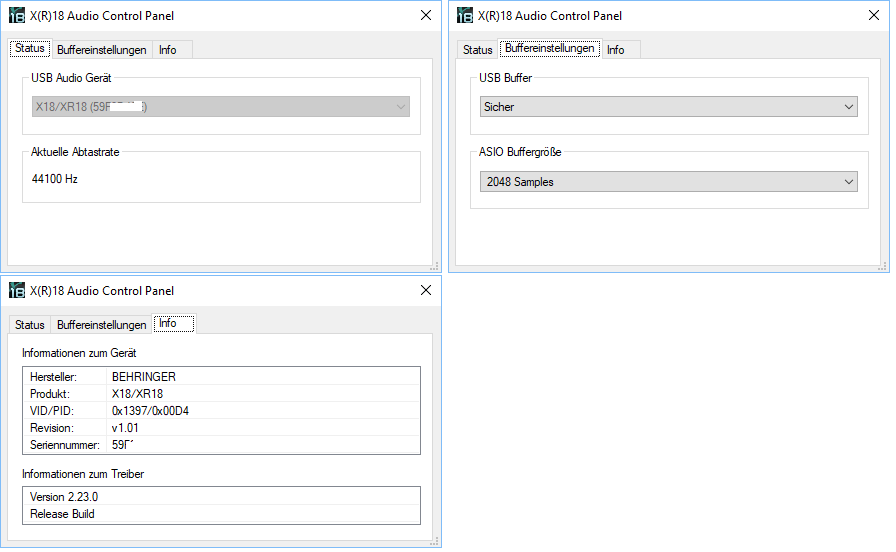Click the app icon in the Info window title bar
896x552 pixels.
pyautogui.click(x=17, y=291)
